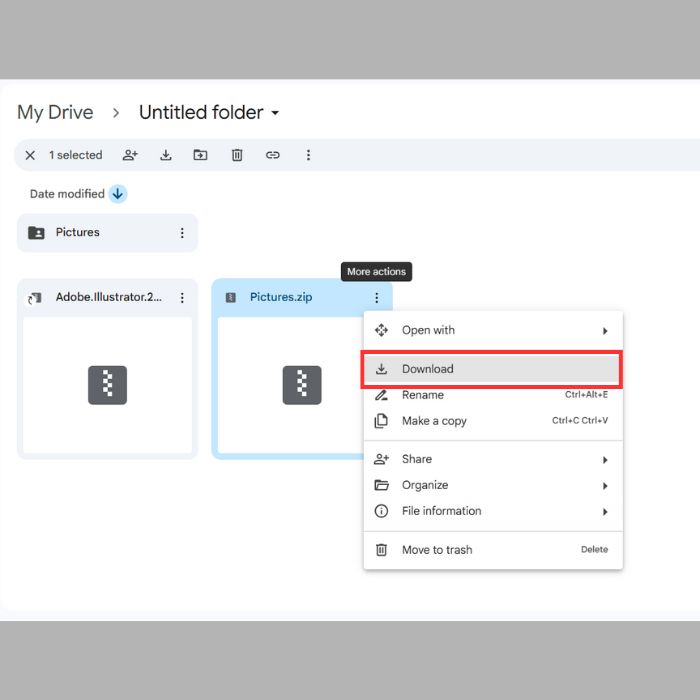Click the Copy link toolbar icon

tap(273, 155)
